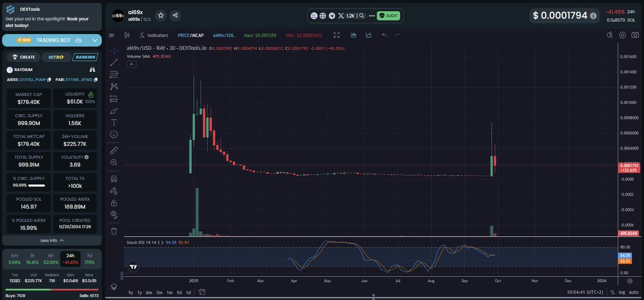
Task: Expand the TRADING BOT dropdown chevron
Action: coord(96,40)
